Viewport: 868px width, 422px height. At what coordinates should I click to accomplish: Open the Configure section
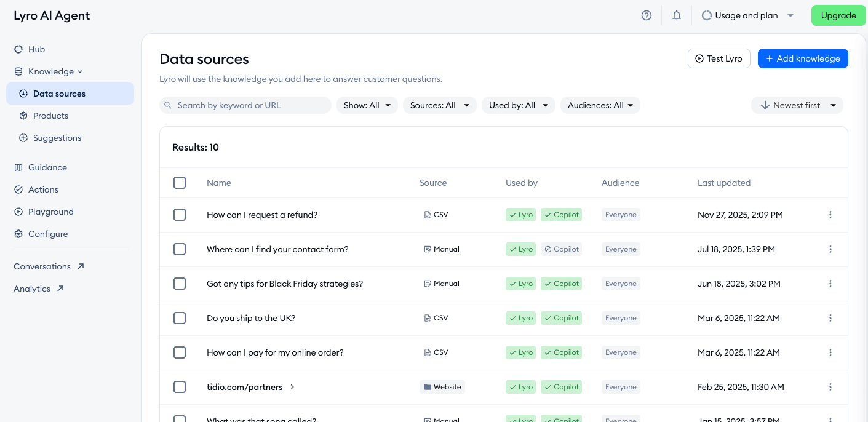tap(48, 234)
